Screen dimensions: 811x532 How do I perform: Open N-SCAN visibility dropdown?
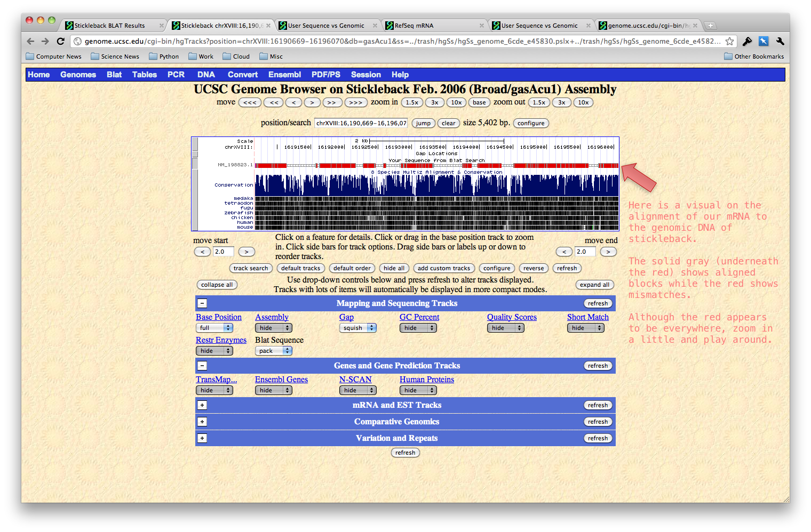click(x=358, y=390)
